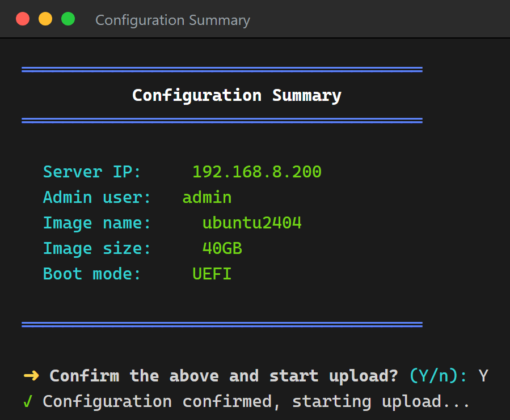Click the green checkmark icon
The image size is (510, 420).
28,401
